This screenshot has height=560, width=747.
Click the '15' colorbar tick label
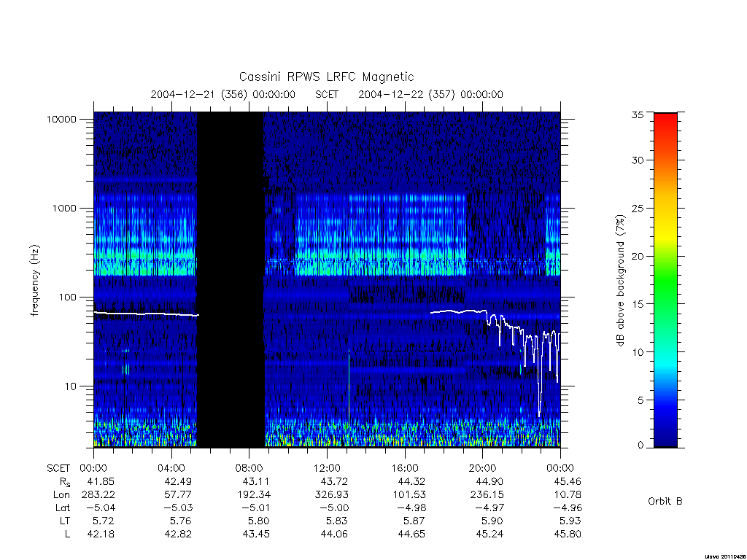pyautogui.click(x=638, y=304)
